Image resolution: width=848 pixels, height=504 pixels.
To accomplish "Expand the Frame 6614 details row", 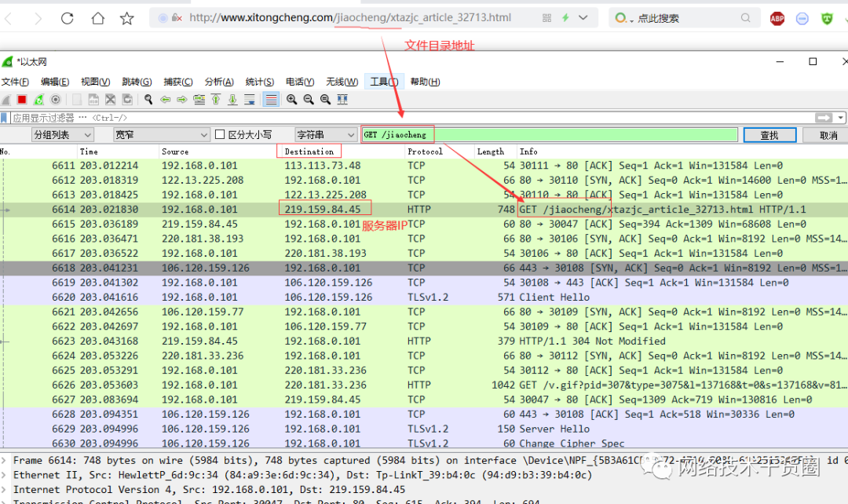I will pos(4,460).
